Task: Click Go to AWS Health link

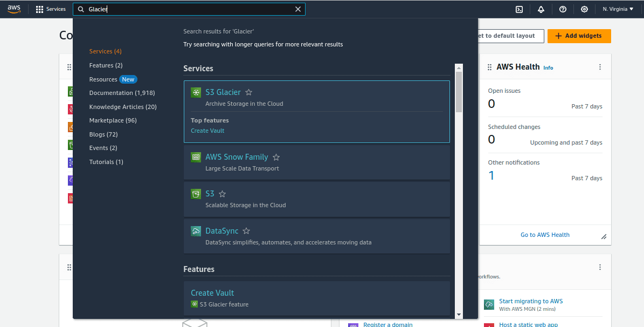Action: [x=545, y=235]
